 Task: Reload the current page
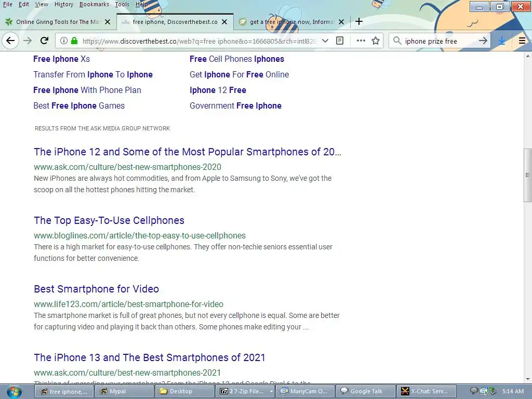(x=45, y=41)
